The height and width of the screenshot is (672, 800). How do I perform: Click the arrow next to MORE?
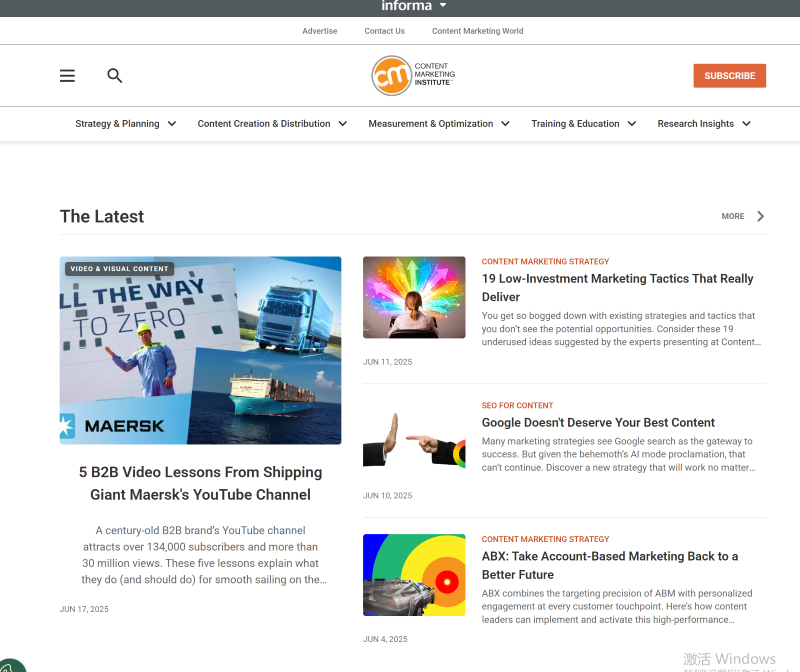(760, 216)
